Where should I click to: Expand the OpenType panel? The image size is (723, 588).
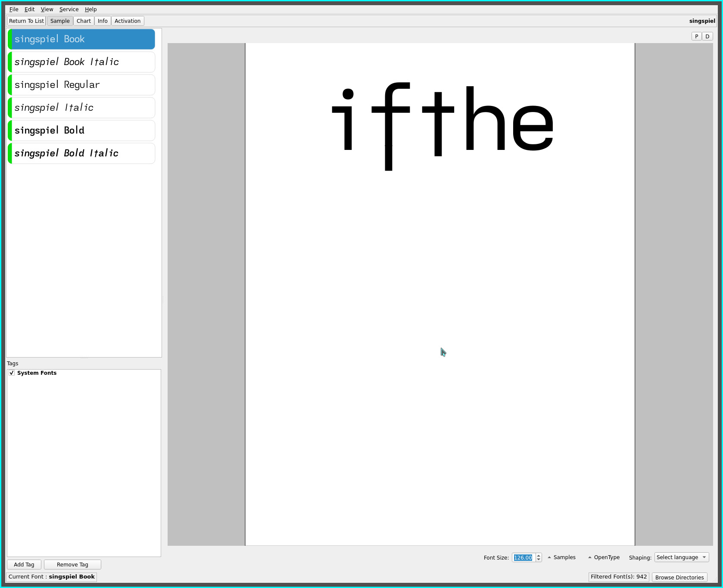point(604,557)
